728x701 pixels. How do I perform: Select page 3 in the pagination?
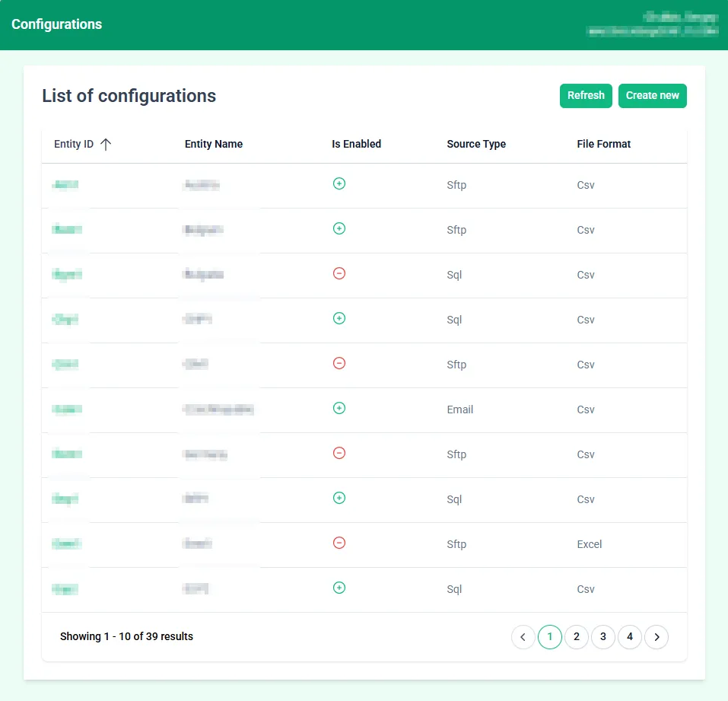[x=603, y=636]
